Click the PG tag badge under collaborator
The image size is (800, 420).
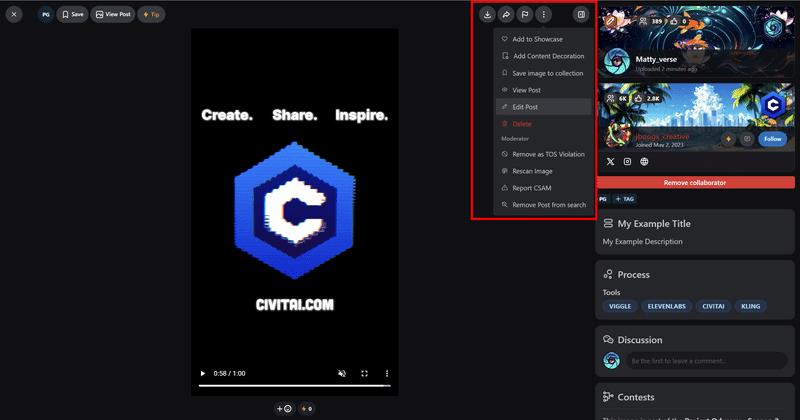[603, 199]
